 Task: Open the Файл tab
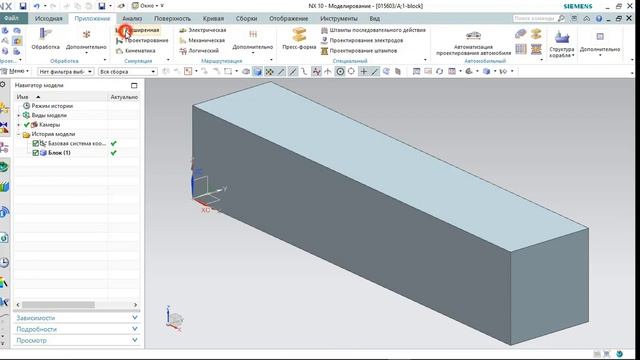(13, 18)
